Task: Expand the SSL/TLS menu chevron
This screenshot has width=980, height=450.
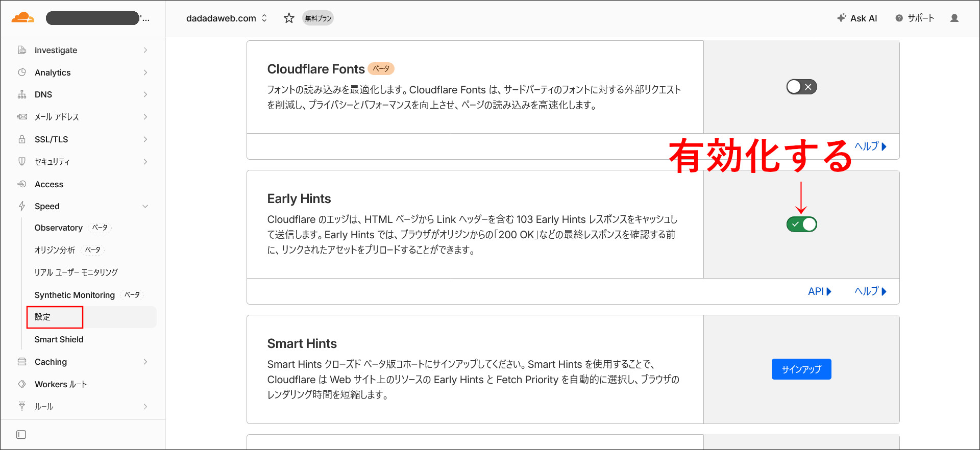Action: pyautogui.click(x=145, y=139)
